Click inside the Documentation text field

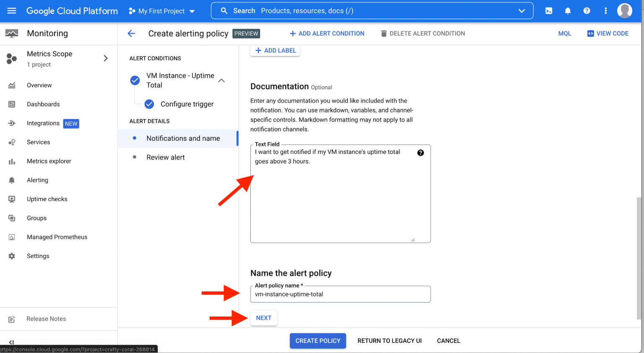[340, 194]
